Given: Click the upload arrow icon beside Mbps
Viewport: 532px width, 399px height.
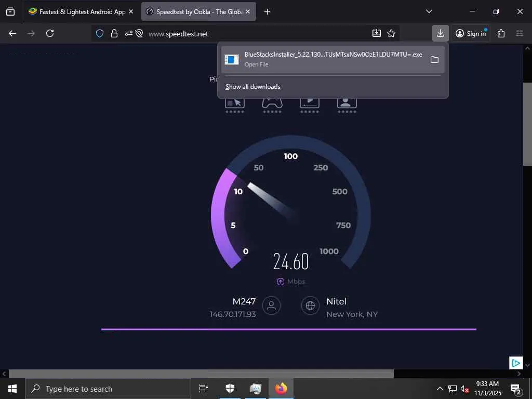Looking at the screenshot, I should point(280,282).
